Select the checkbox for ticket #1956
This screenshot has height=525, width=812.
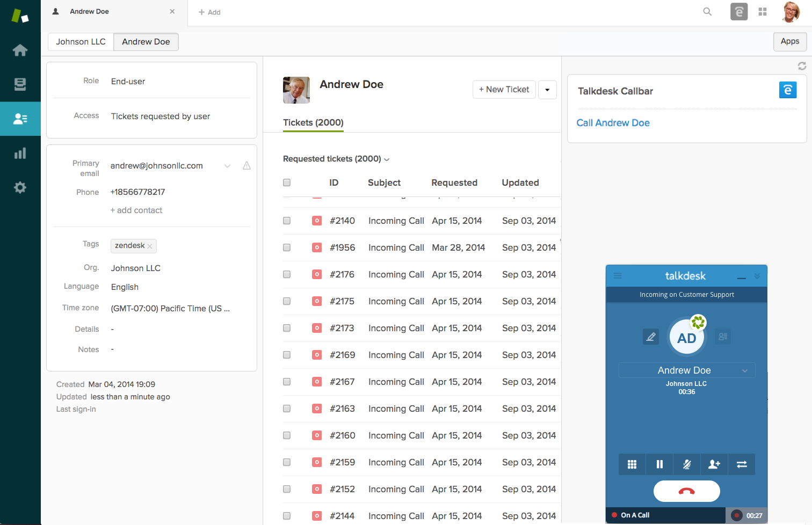click(287, 247)
